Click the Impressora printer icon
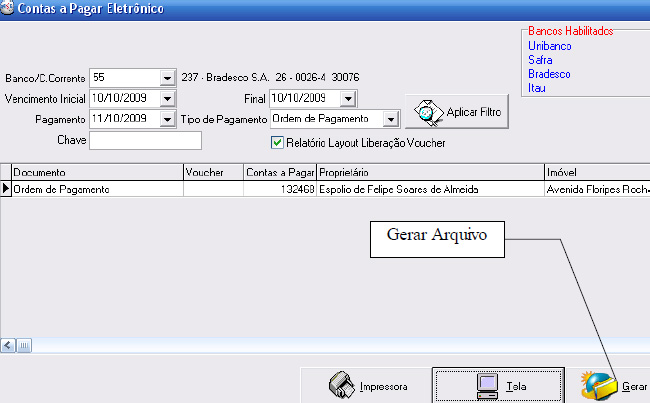Screen dimensions: 650x403 tap(342, 385)
